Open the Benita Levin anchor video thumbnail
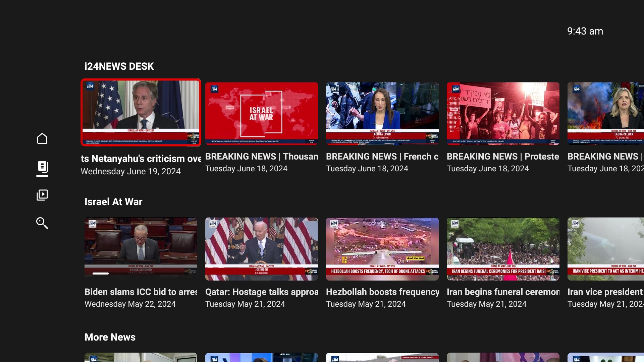This screenshot has width=644, height=362. [x=382, y=114]
